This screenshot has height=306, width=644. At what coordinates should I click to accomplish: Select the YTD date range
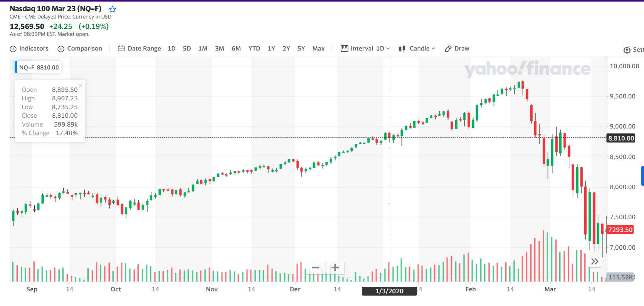pyautogui.click(x=254, y=49)
